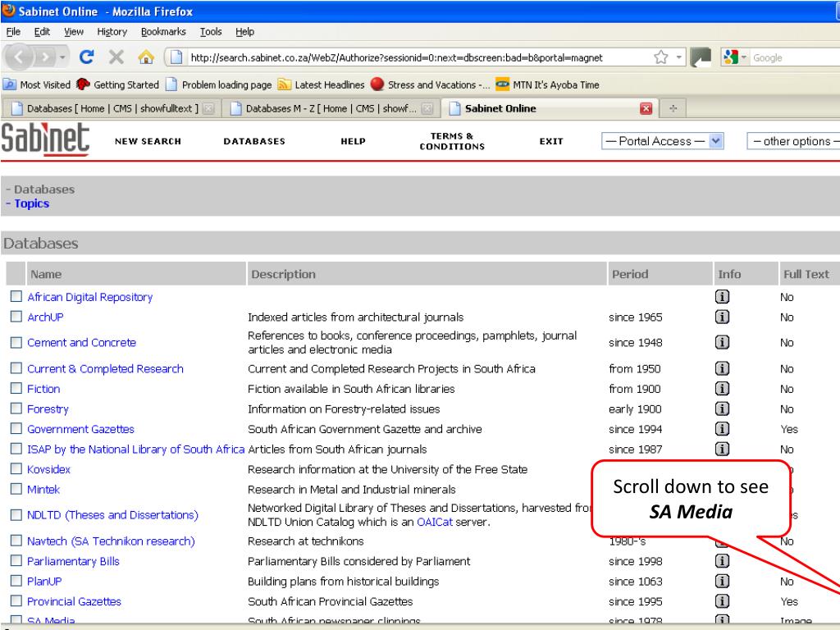Show info for Current & Completed Research
The width and height of the screenshot is (840, 630).
[x=722, y=368]
